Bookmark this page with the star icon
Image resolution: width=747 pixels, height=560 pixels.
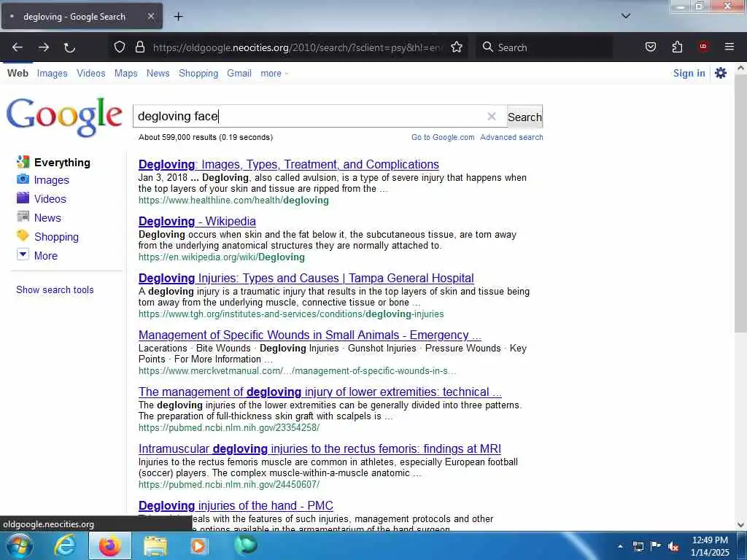[457, 47]
